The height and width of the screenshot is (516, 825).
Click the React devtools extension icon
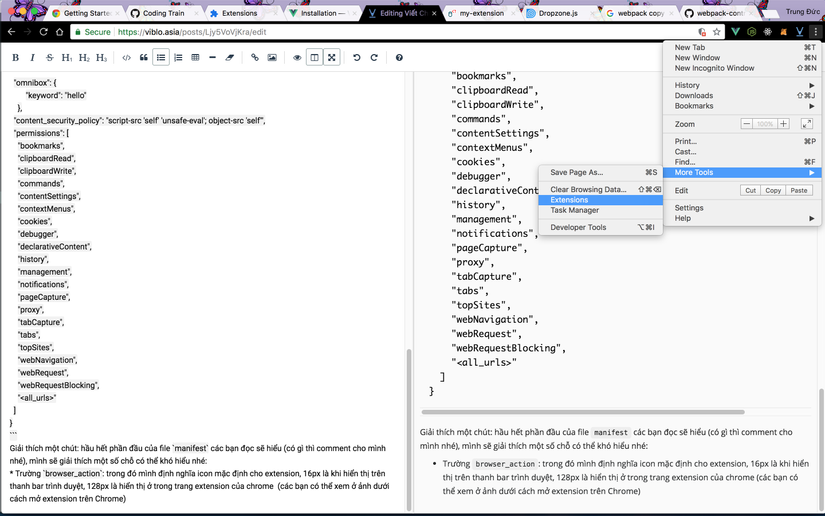click(768, 32)
